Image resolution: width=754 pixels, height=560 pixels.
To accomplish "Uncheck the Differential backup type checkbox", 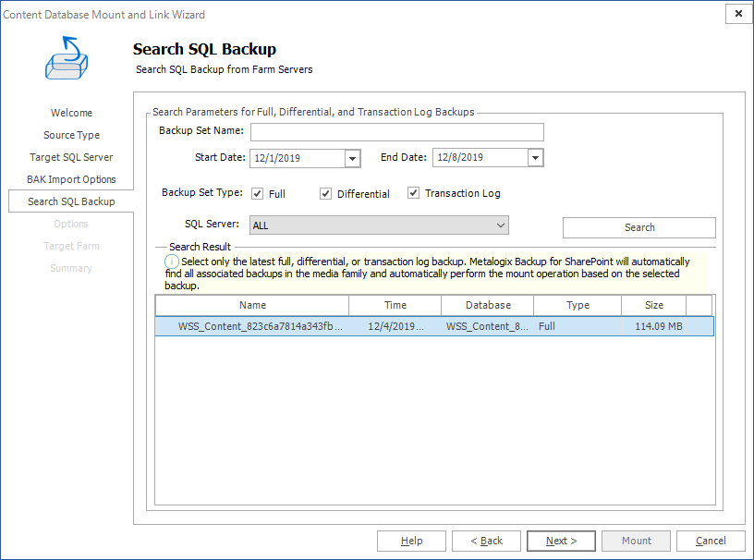I will tap(325, 193).
